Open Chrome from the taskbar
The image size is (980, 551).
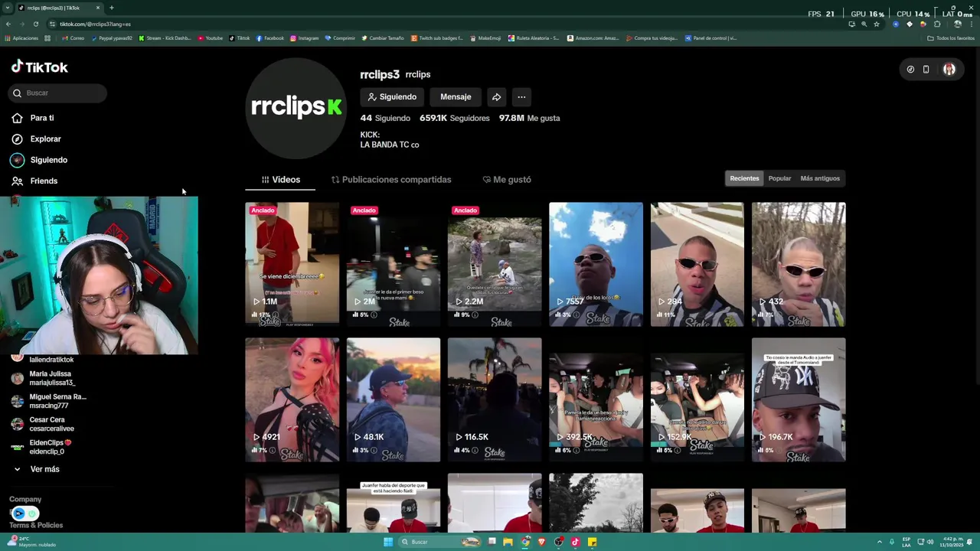pos(525,542)
